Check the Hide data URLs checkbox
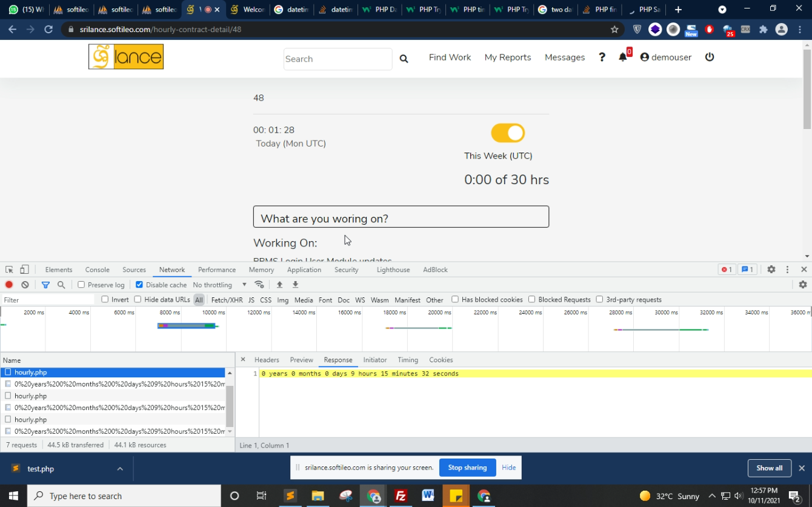This screenshot has height=507, width=812. (138, 299)
